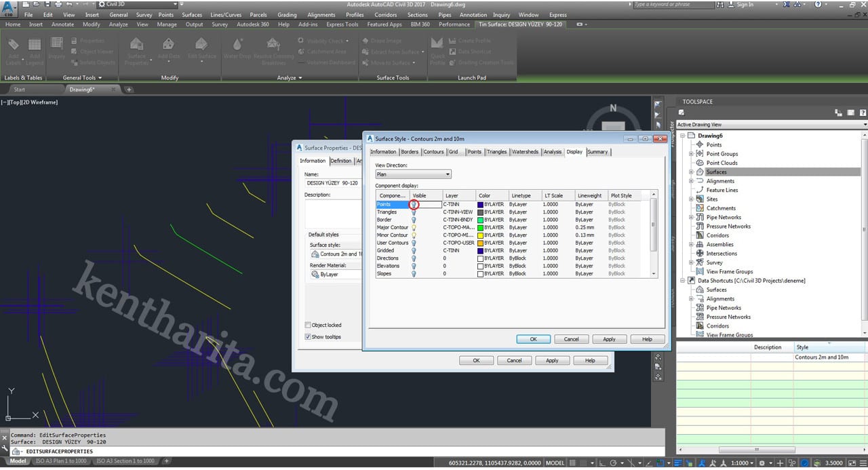Click the Add Labels ribbon icon
This screenshot has width=868, height=470.
click(14, 45)
